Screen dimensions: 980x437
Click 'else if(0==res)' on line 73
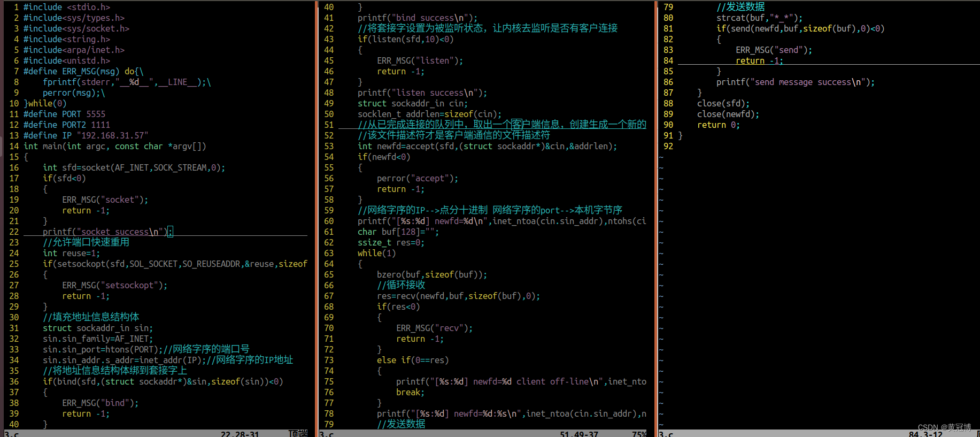pyautogui.click(x=413, y=360)
